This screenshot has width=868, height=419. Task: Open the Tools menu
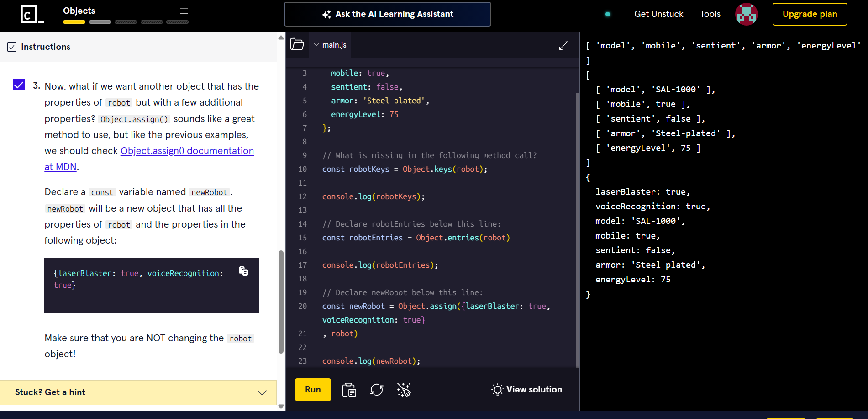pyautogui.click(x=710, y=14)
